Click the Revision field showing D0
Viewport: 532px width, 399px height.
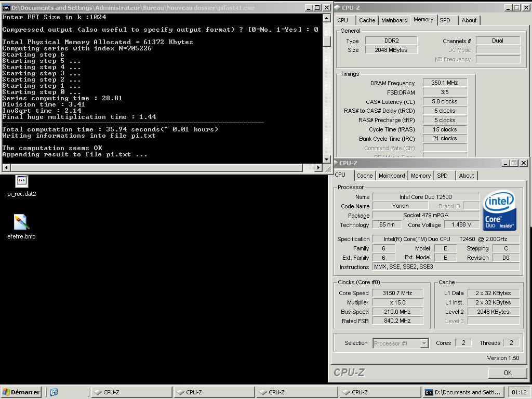[506, 258]
